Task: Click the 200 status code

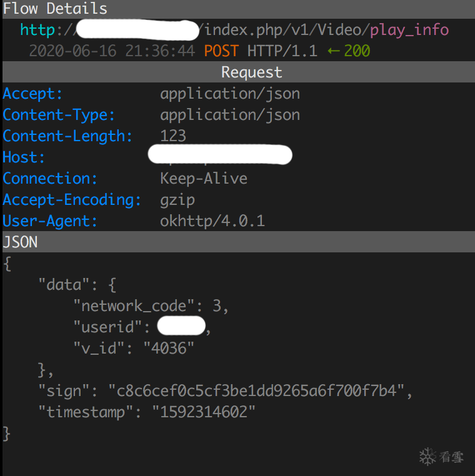Action: pos(357,51)
